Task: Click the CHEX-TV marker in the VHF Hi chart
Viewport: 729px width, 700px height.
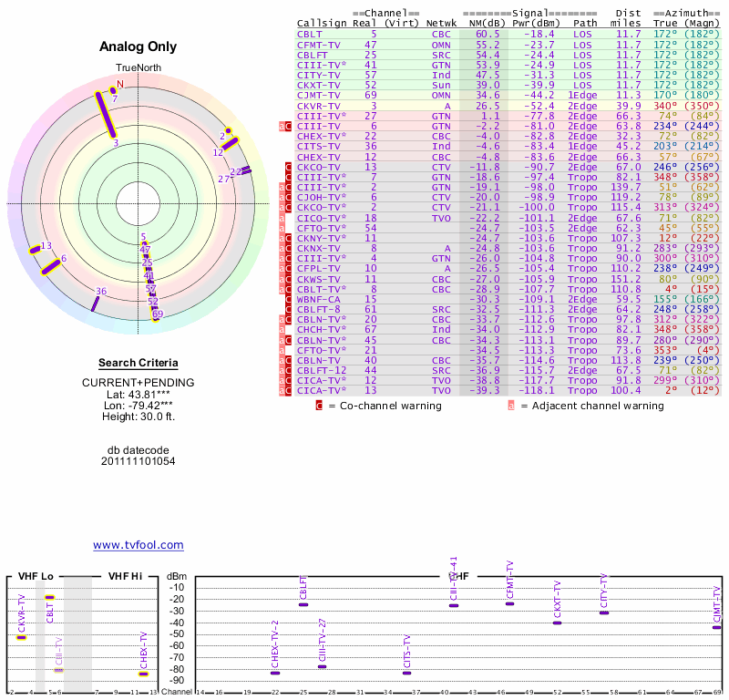Action: [142, 674]
